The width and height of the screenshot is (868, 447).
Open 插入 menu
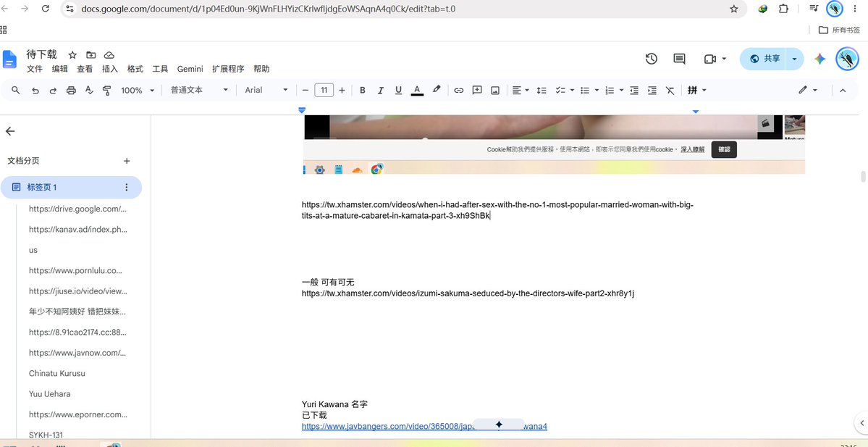(109, 70)
